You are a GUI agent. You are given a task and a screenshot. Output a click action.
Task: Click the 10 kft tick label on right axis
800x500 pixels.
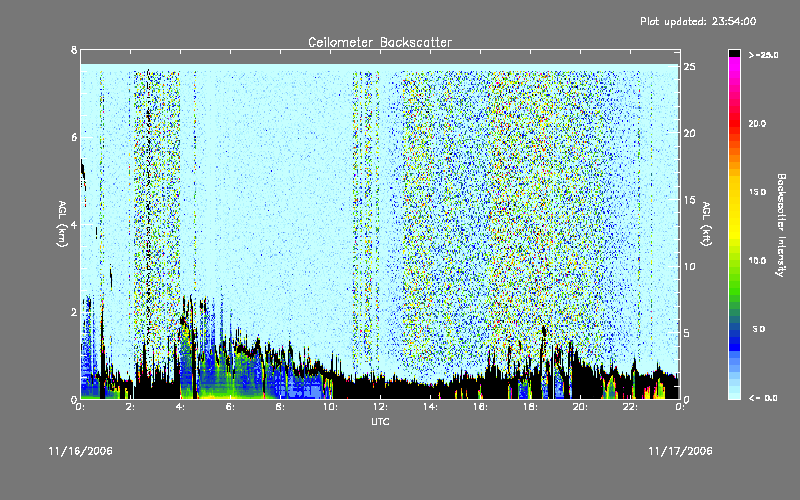(x=690, y=266)
